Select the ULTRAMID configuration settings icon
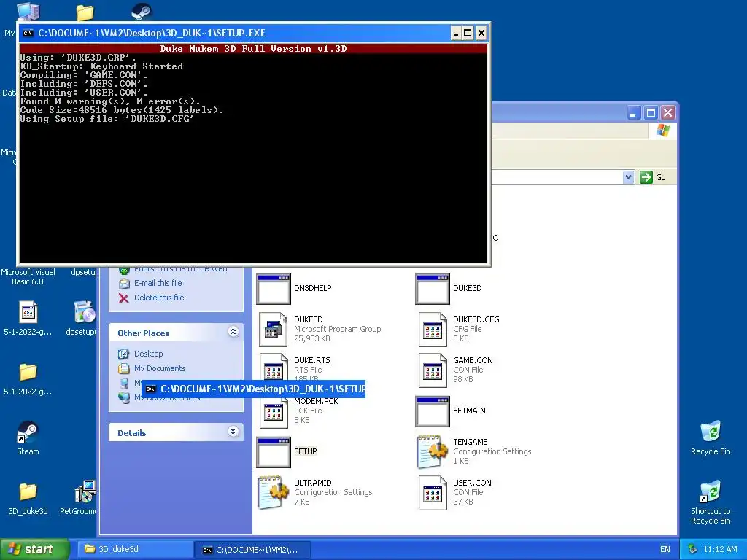Viewport: 747px width, 560px height. [274, 492]
